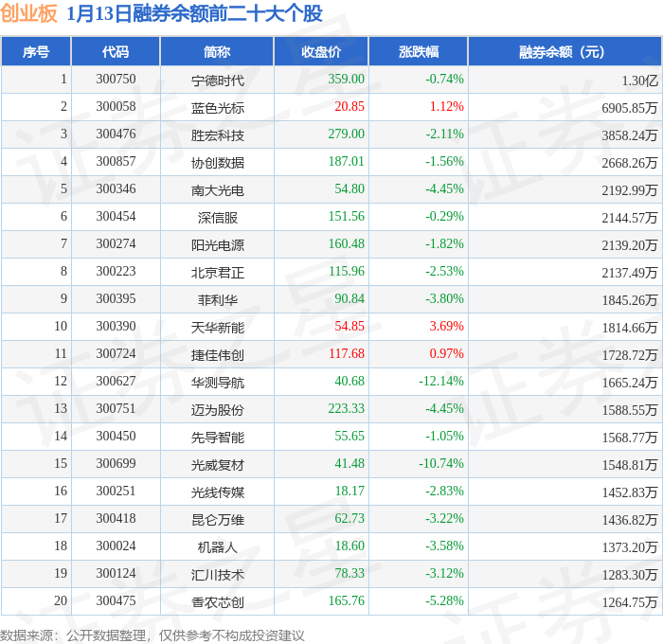Select the stock name 机器人
Viewport: 663px width, 644px height.
tap(217, 547)
